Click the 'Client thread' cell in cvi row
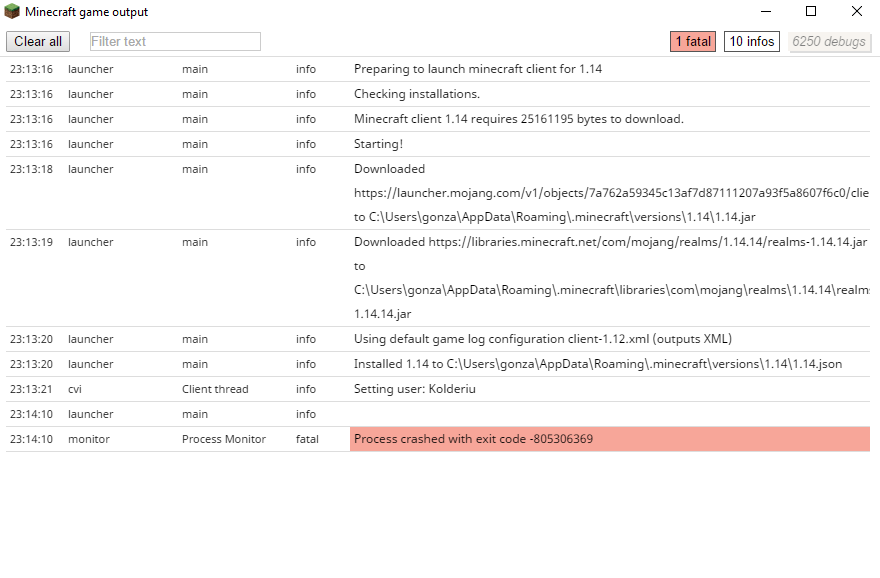 point(215,389)
